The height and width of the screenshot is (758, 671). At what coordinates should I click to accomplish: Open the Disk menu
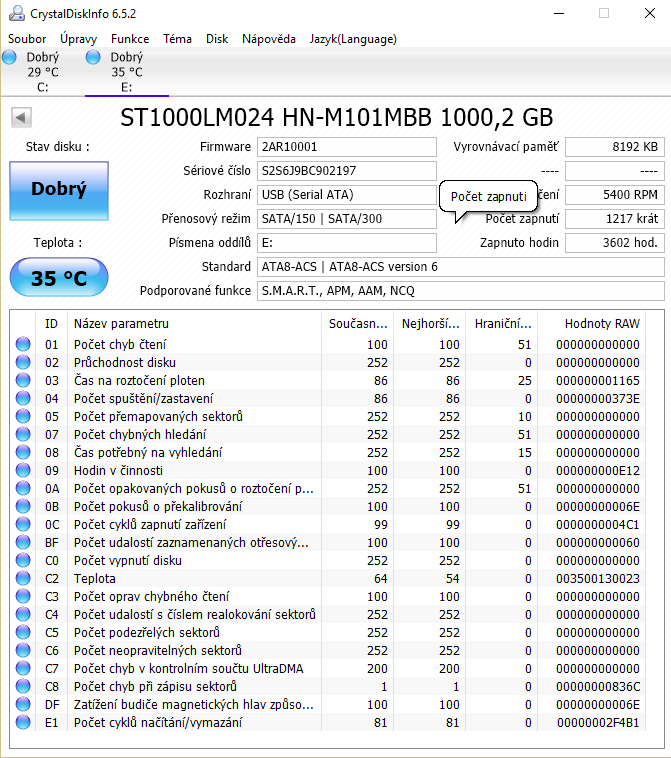tap(217, 39)
